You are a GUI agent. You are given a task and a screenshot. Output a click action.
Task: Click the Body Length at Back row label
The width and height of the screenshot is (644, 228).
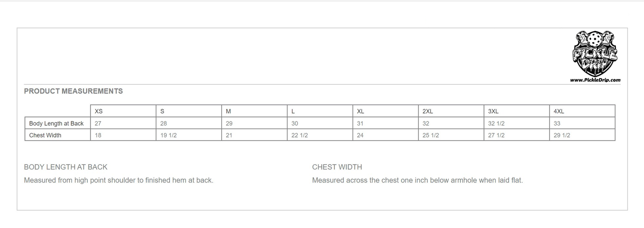tap(57, 123)
